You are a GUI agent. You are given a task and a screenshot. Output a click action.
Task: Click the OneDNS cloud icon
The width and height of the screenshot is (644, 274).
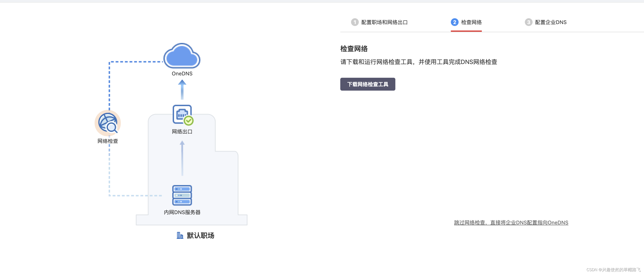coord(182,56)
